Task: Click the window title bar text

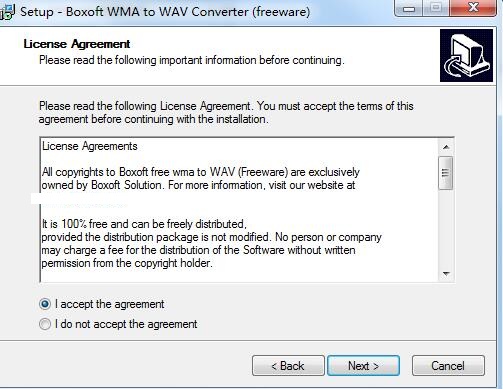Action: click(x=165, y=12)
